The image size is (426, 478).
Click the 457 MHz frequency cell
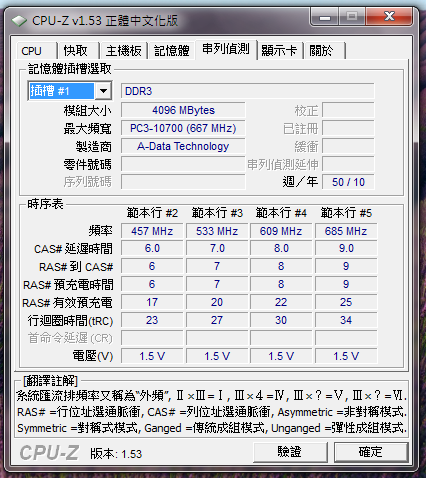(152, 231)
